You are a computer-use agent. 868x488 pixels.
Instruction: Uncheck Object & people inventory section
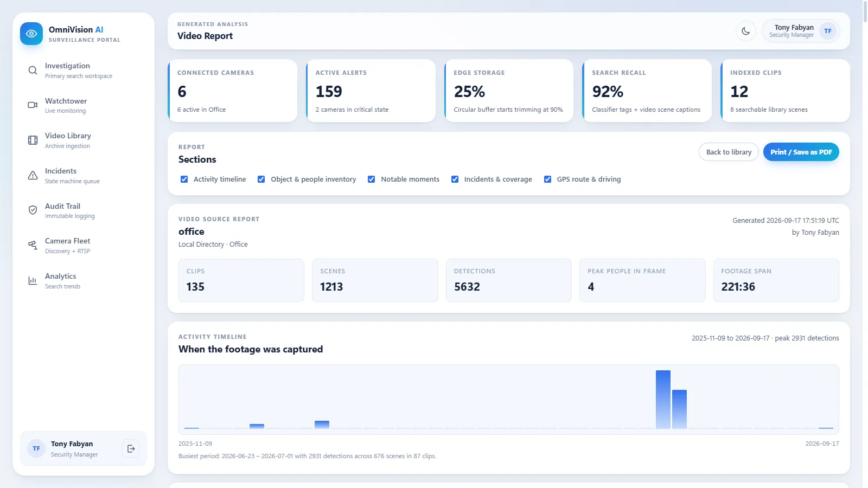pyautogui.click(x=261, y=179)
